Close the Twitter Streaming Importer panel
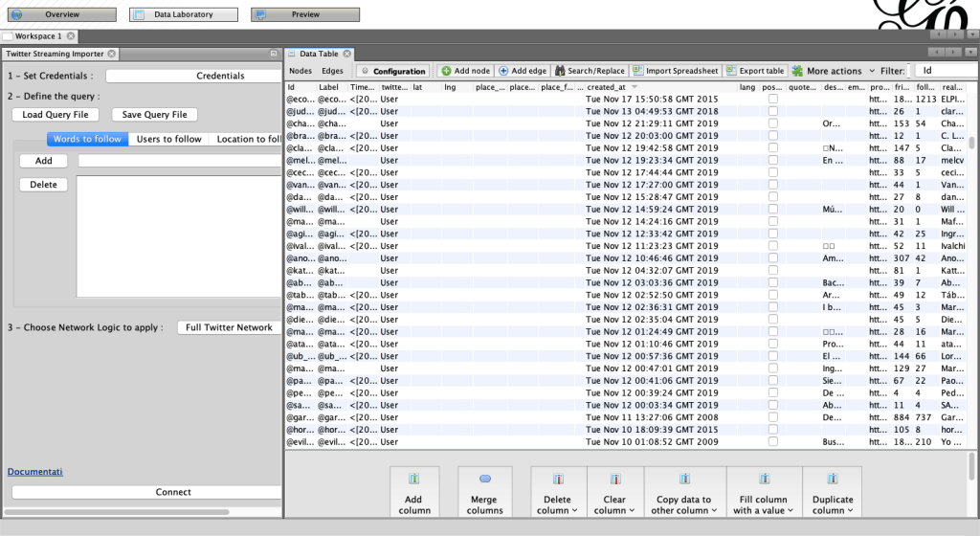The height and width of the screenshot is (536, 980). click(111, 54)
